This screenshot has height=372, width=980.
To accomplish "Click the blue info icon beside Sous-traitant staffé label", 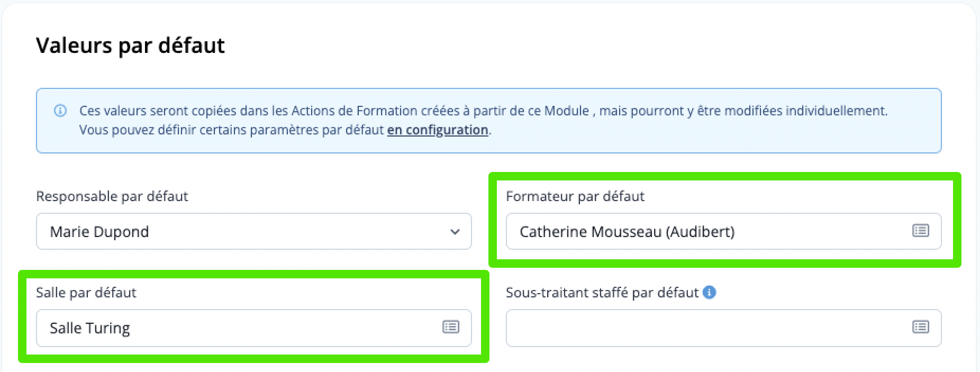I will tap(710, 292).
